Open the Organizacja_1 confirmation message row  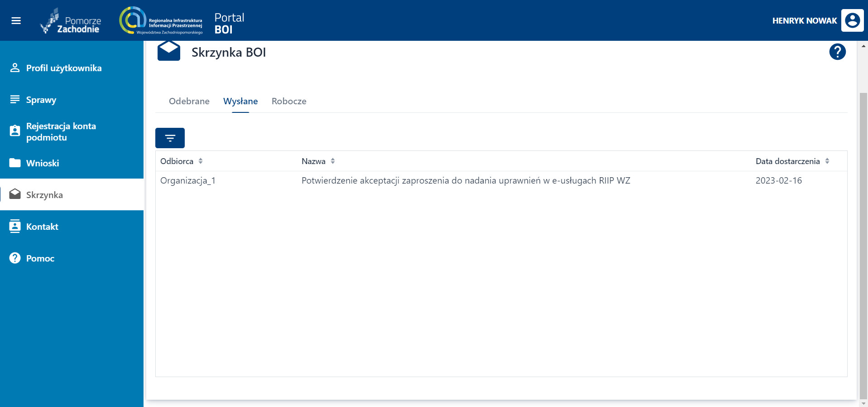click(465, 181)
